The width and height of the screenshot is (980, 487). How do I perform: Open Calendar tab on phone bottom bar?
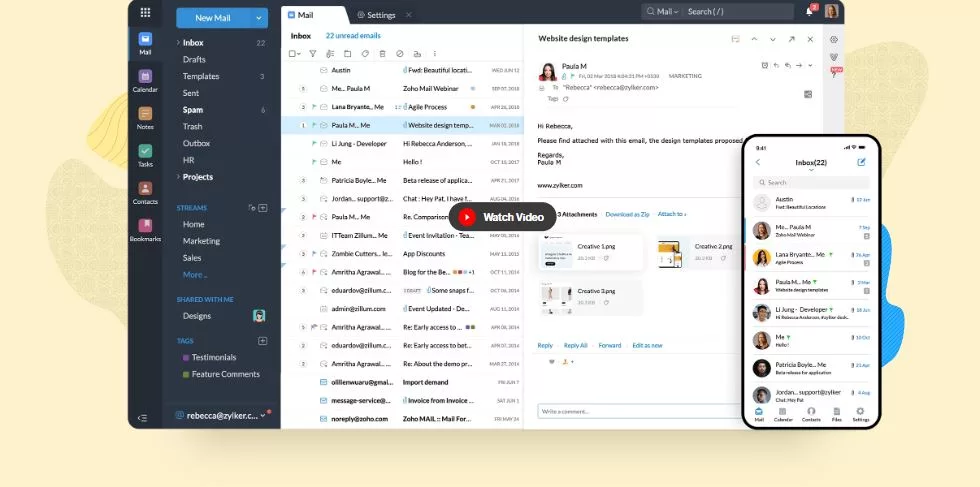pyautogui.click(x=783, y=414)
